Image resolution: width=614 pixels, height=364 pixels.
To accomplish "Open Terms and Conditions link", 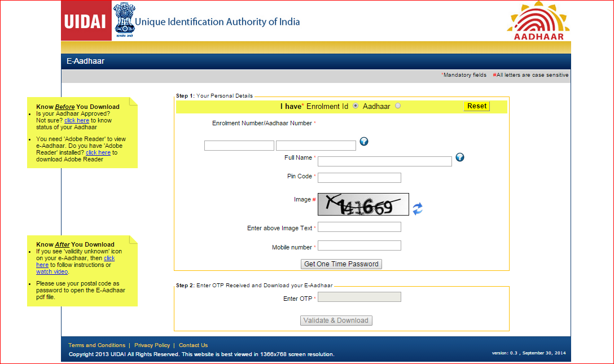I will [97, 345].
